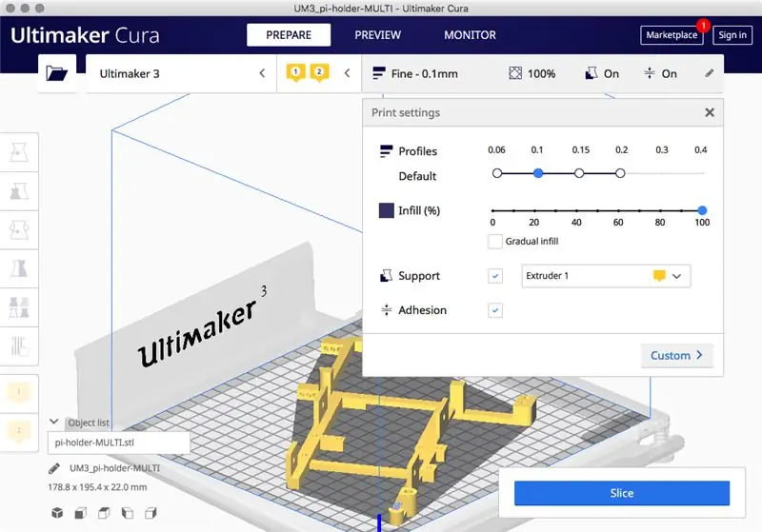Collapse the Object list chevron
Image resolution: width=762 pixels, height=532 pixels.
[x=54, y=422]
